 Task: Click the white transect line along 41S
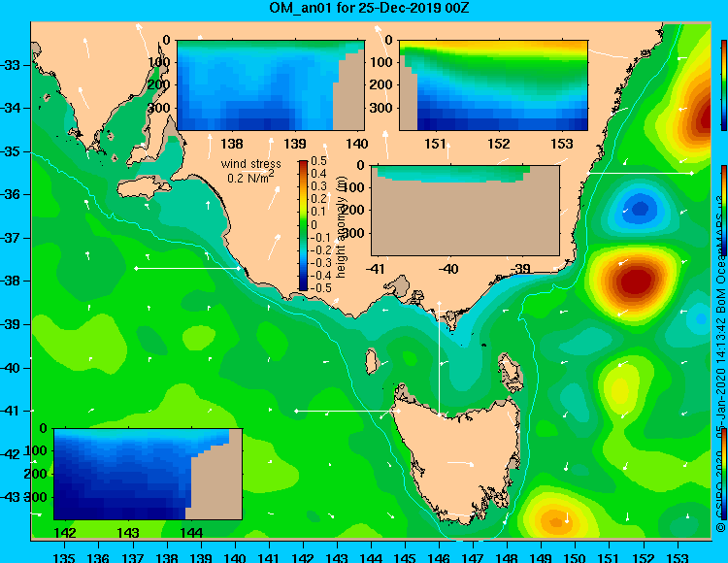tap(347, 411)
